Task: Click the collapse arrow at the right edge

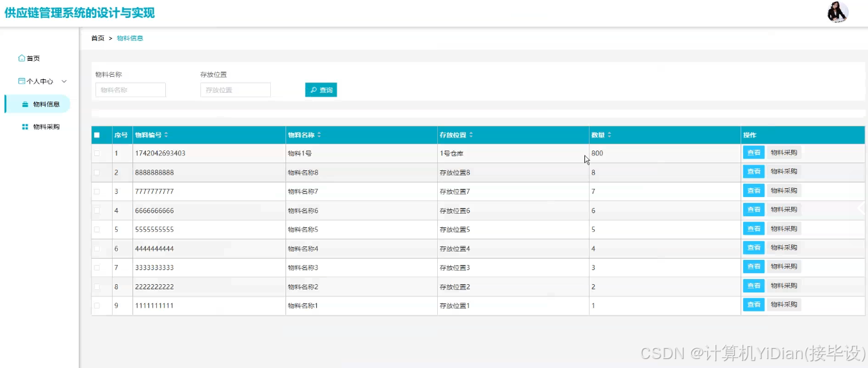Action: coord(861,208)
